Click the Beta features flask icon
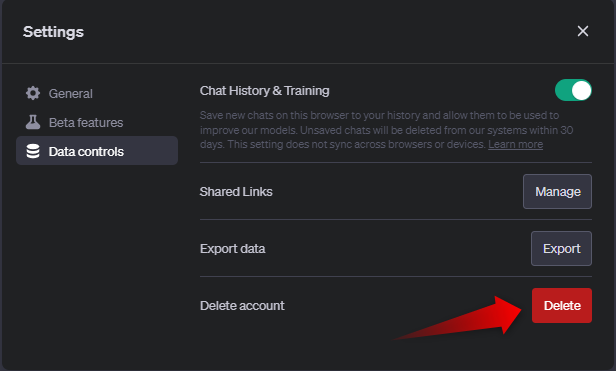This screenshot has height=371, width=616. [33, 122]
